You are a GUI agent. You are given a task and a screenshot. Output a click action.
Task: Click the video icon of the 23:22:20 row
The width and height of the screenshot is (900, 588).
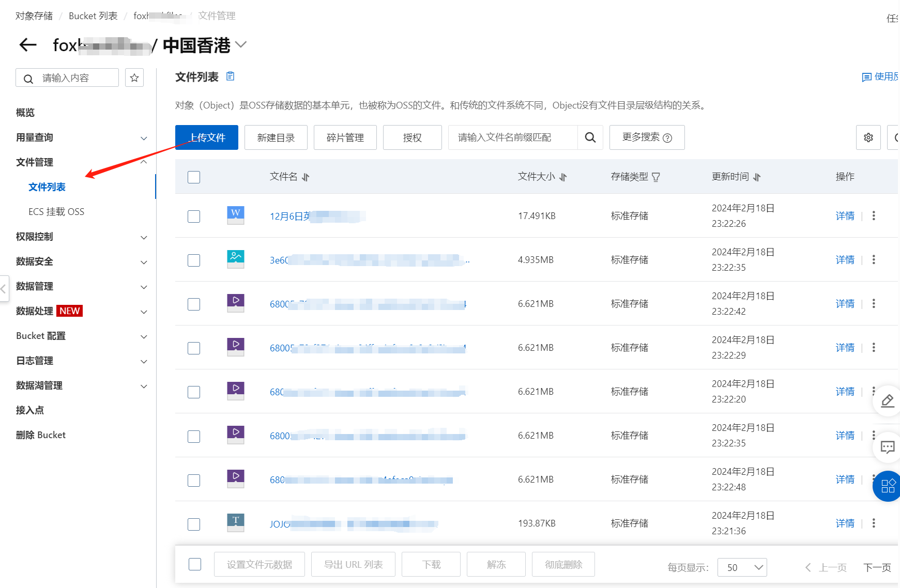236,391
